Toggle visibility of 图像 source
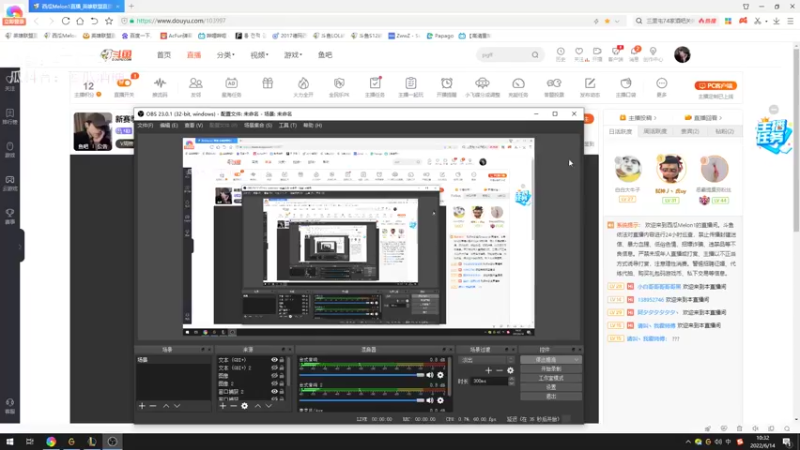800x450 pixels. (274, 376)
